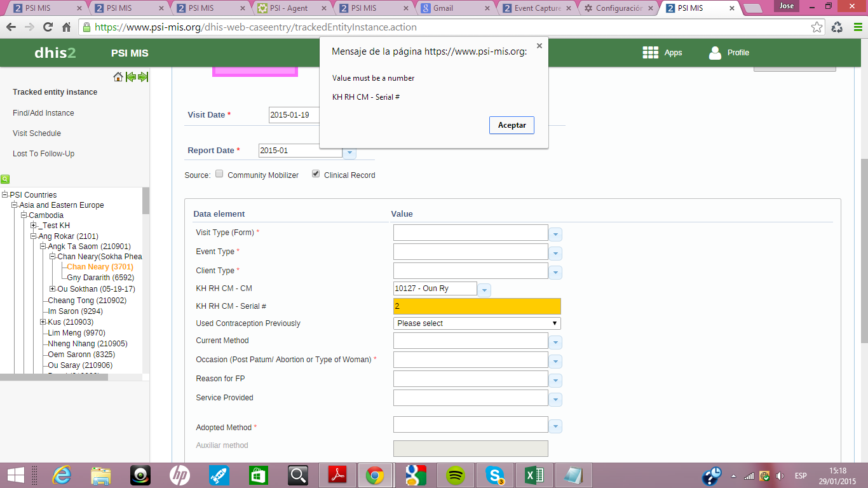Click the green right-arrow expand icon
This screenshot has height=488, width=868.
143,77
